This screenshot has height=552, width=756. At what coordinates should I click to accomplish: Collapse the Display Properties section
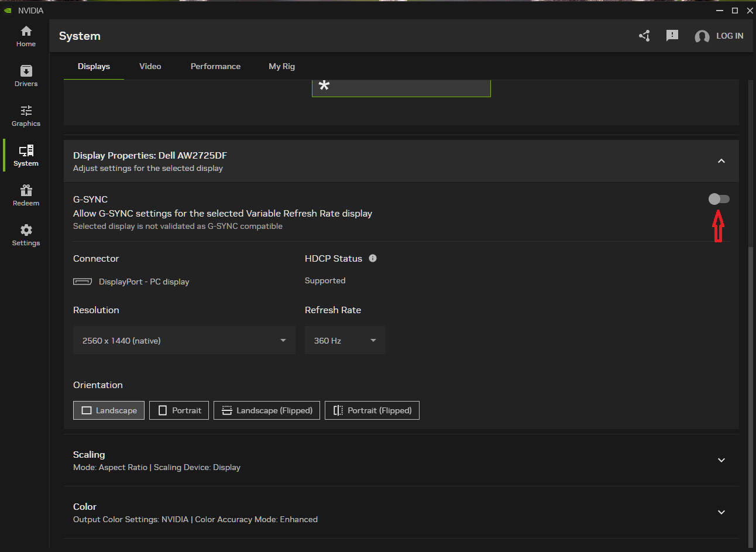coord(721,161)
